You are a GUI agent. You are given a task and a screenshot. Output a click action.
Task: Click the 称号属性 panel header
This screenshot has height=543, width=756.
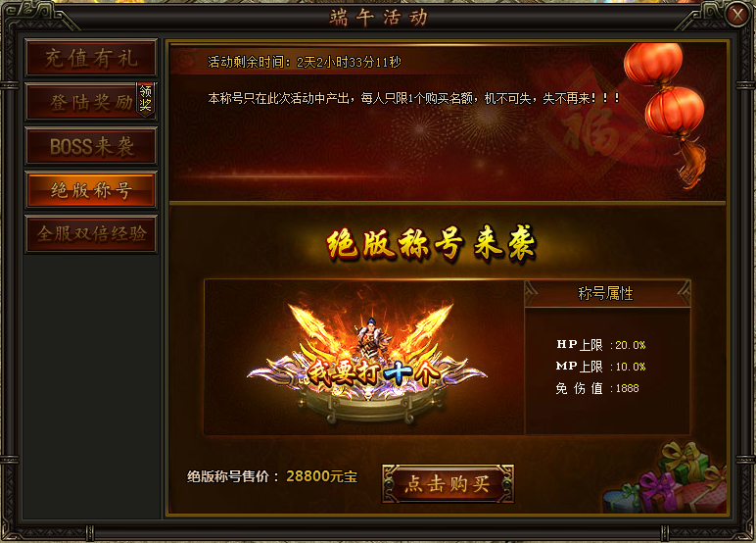tap(607, 293)
